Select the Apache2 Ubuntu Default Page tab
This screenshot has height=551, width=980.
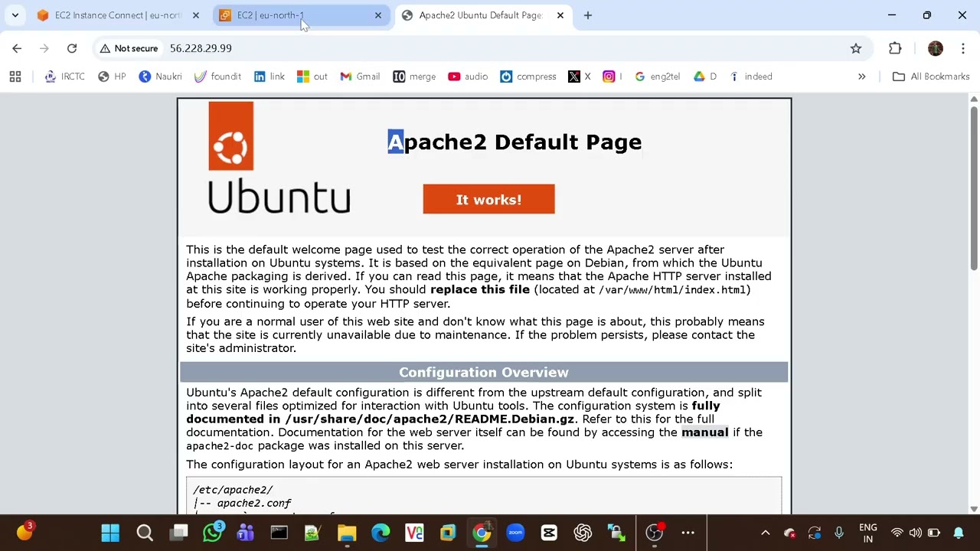tap(482, 15)
